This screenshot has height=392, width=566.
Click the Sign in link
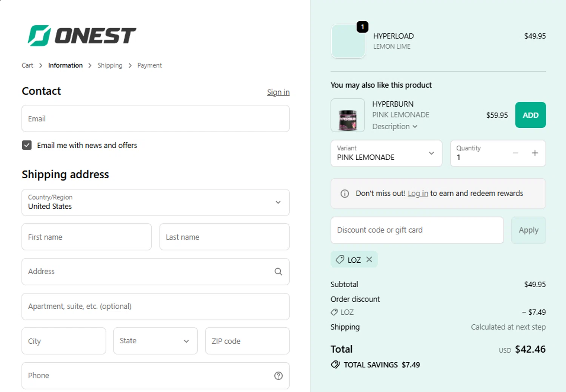point(278,92)
